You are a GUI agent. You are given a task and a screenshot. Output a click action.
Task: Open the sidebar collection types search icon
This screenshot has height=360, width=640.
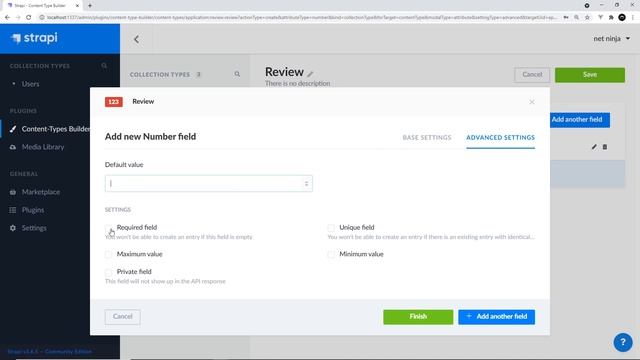click(x=104, y=66)
